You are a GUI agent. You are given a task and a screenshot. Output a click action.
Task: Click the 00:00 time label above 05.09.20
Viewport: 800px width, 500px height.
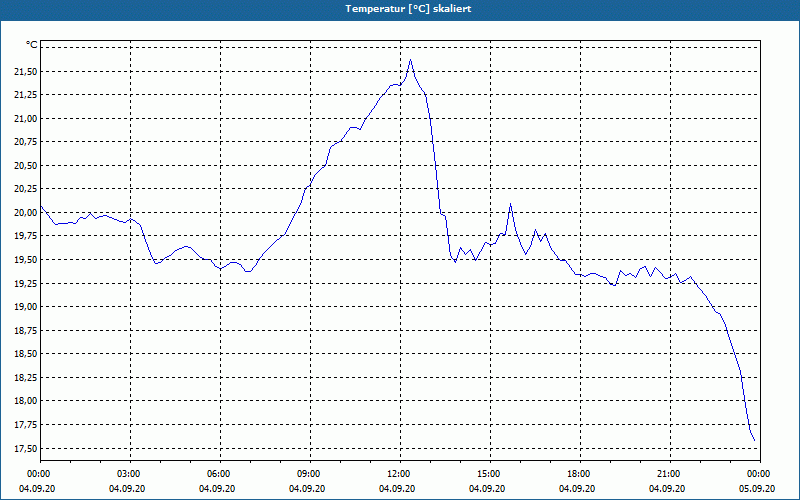[x=757, y=474]
